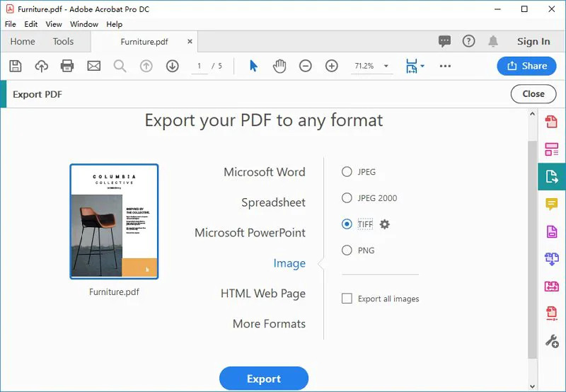Open the File menu
Image resolution: width=566 pixels, height=392 pixels.
(x=10, y=24)
